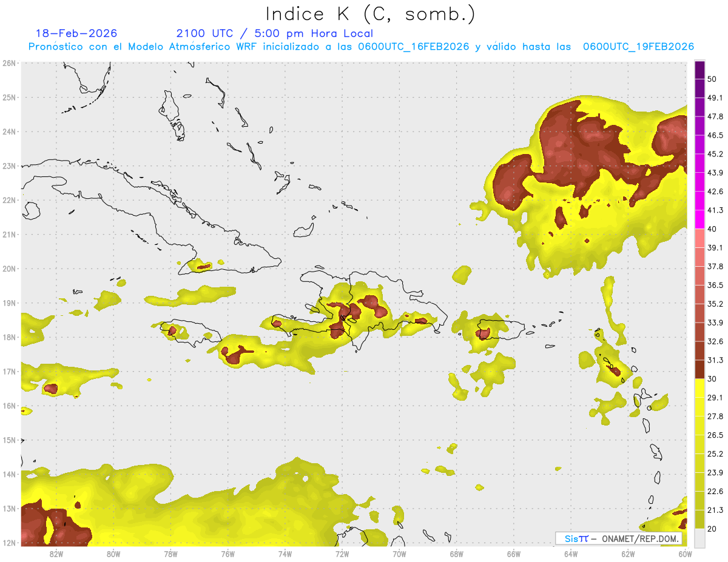Click the bright yellow swatch between 29.1 and 30
728x562 pixels.
[699, 389]
